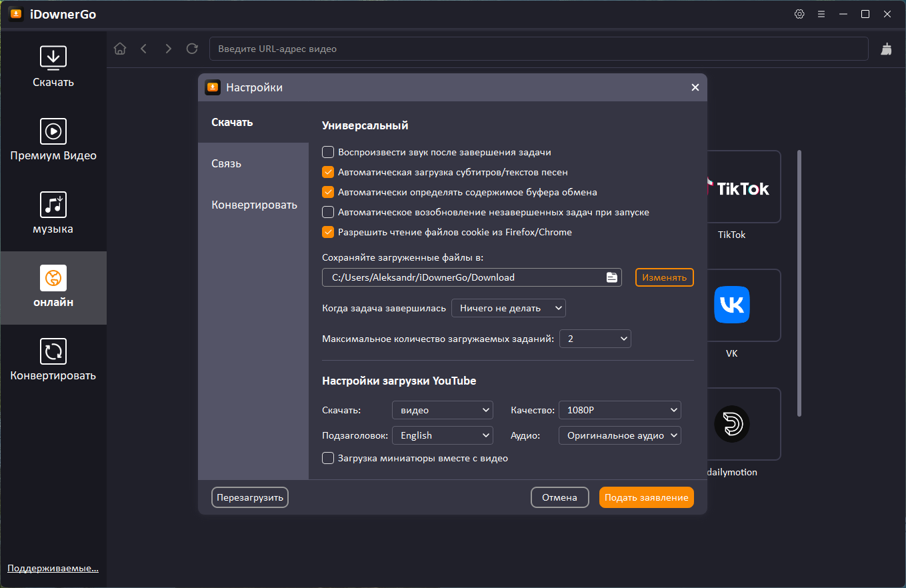Click the video URL address field

tap(539, 49)
